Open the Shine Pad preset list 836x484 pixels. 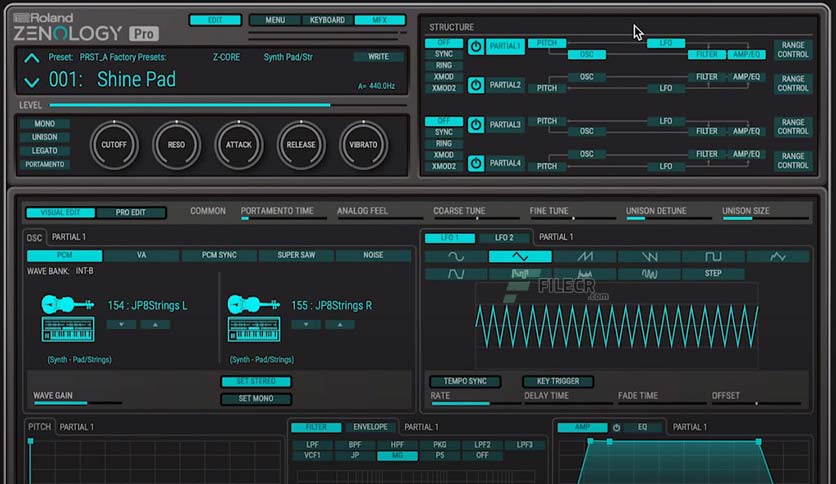click(x=136, y=79)
